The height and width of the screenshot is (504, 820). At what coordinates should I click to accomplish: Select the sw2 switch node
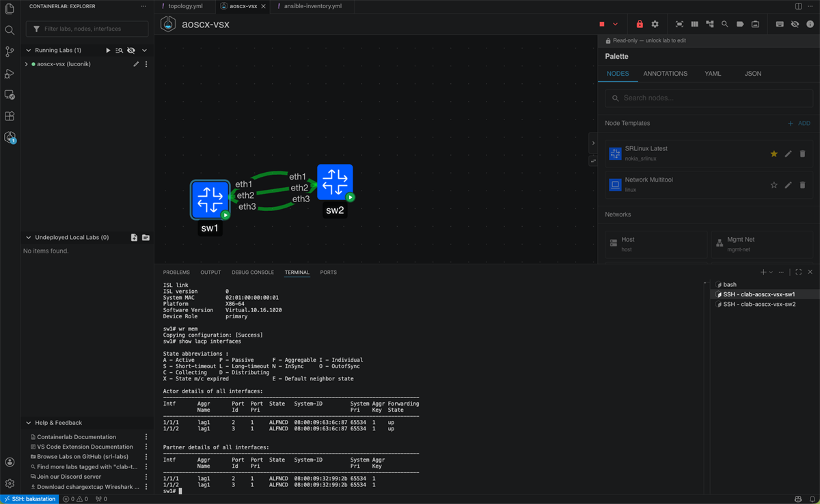335,182
